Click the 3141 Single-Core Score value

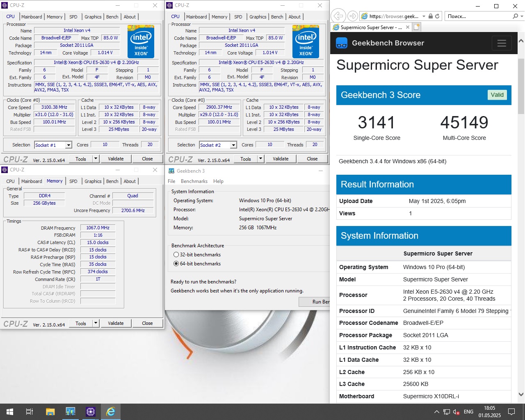(377, 122)
